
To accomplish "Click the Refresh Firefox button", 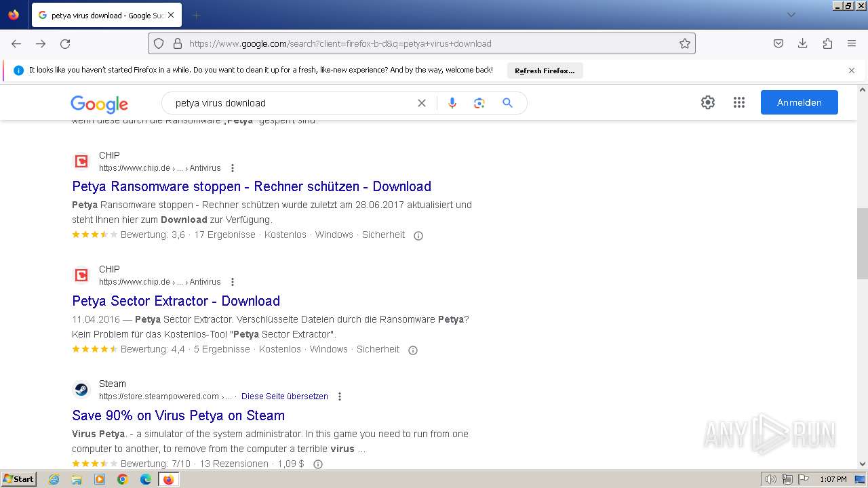I will click(x=545, y=70).
